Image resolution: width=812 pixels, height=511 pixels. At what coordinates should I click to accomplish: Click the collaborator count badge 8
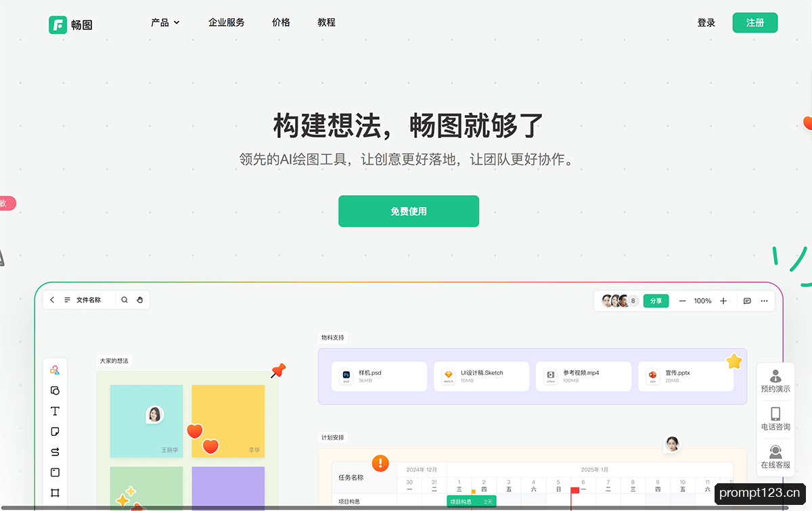click(633, 301)
